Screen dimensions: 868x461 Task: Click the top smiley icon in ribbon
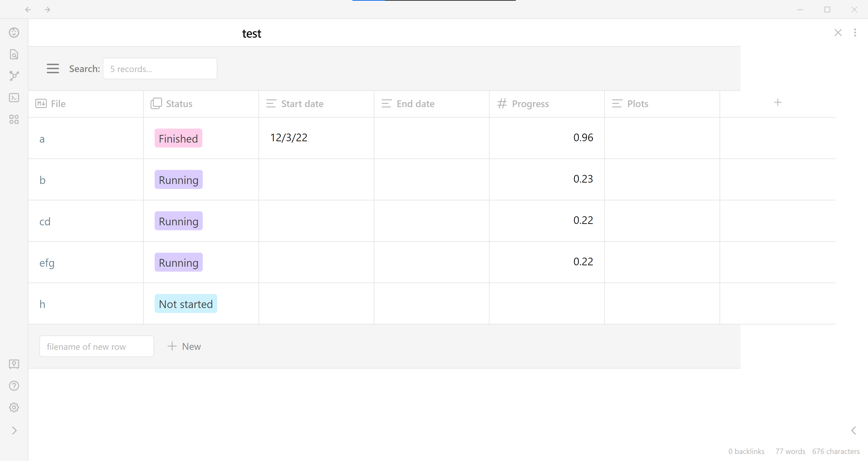click(14, 32)
